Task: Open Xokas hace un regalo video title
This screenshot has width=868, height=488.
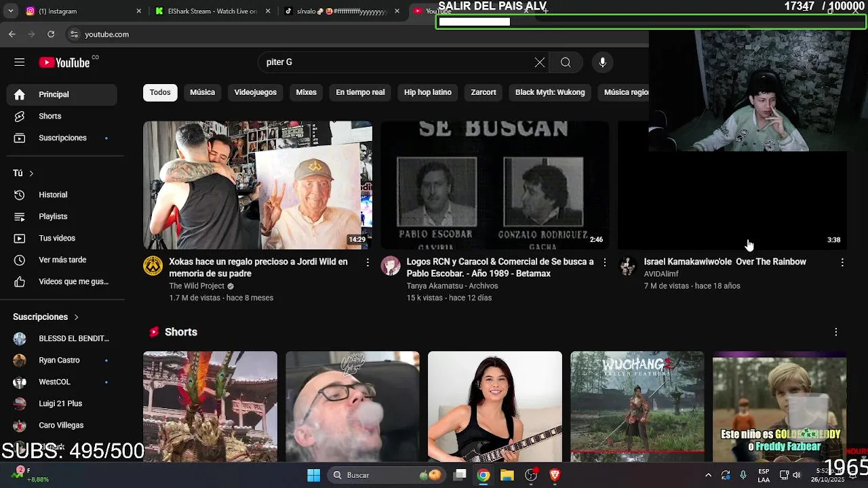Action: pyautogui.click(x=258, y=268)
